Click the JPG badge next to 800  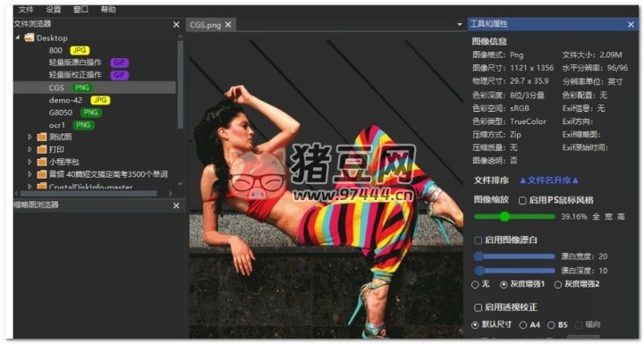tap(80, 51)
